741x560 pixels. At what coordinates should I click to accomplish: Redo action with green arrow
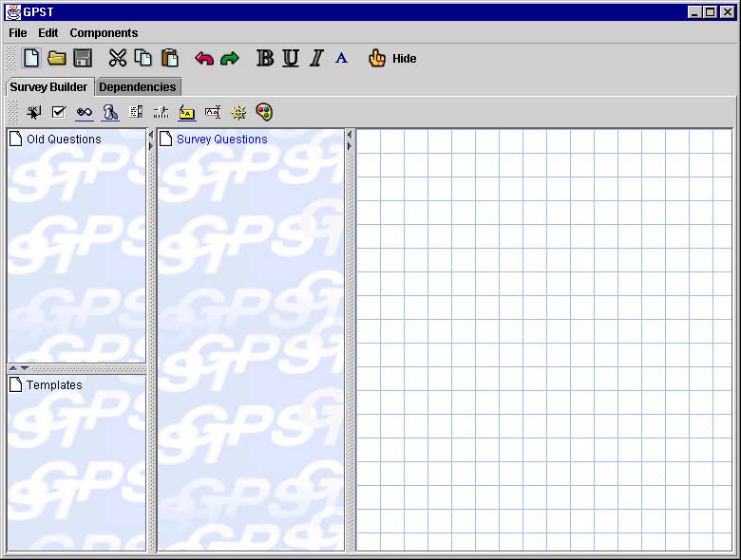[230, 59]
